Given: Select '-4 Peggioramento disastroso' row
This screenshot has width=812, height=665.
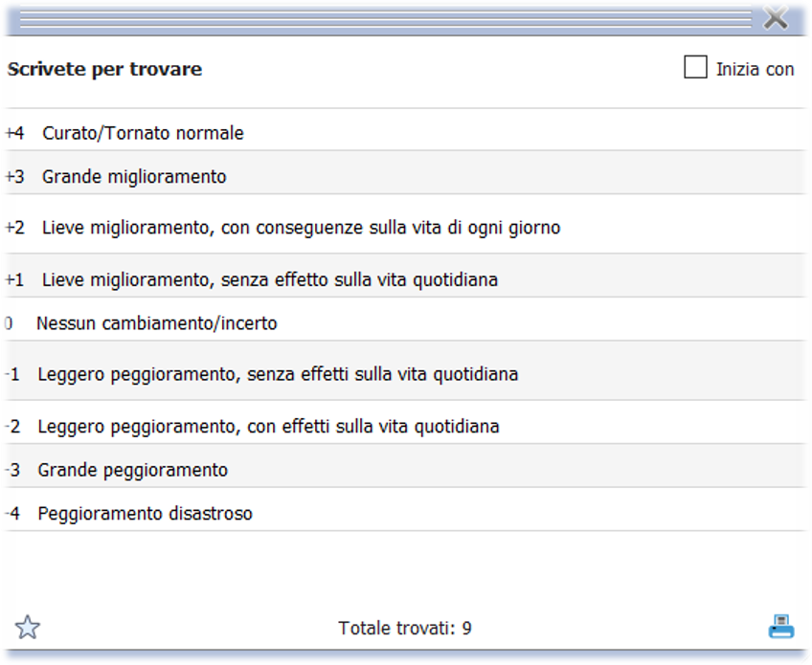Looking at the screenshot, I should 145,514.
